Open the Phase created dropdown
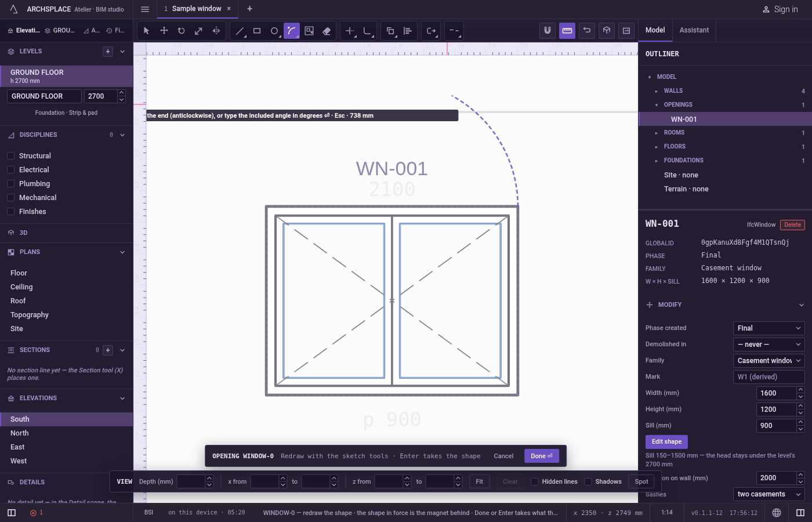 tap(768, 328)
